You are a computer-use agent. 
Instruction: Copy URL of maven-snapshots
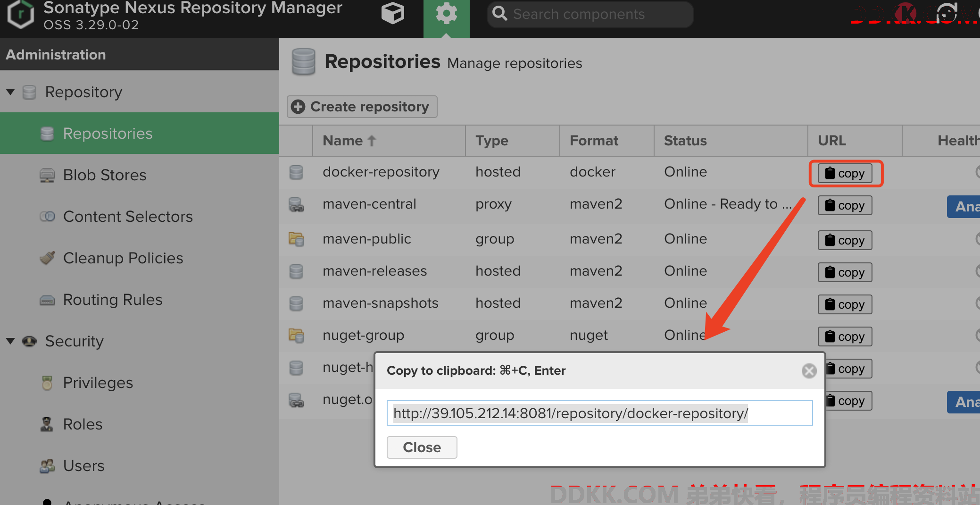click(x=845, y=304)
